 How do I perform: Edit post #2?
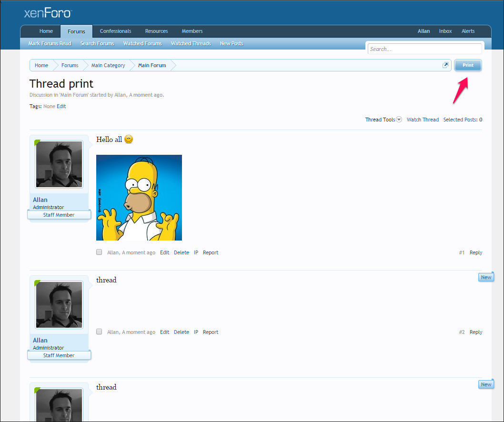(x=164, y=332)
